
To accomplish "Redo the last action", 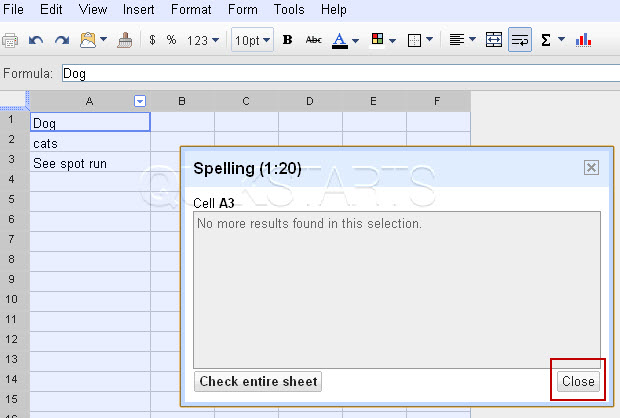I will coord(62,40).
